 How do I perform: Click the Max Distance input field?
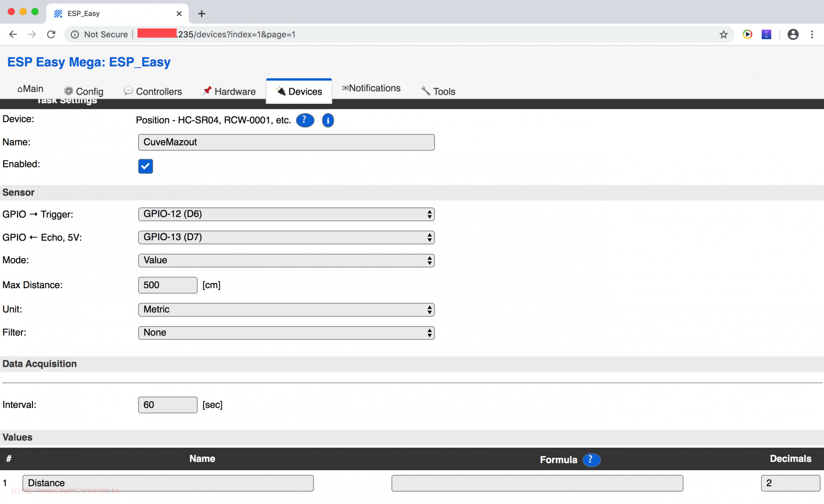coord(168,285)
